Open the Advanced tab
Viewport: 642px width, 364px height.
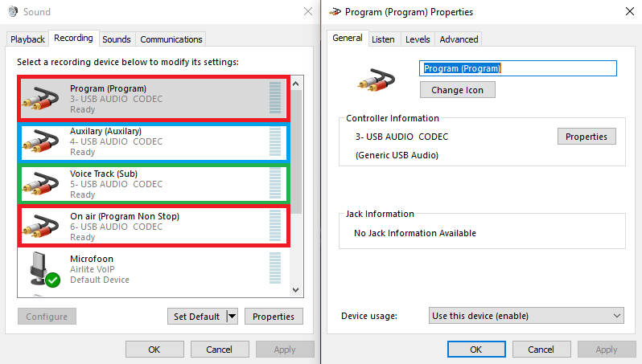click(x=459, y=39)
